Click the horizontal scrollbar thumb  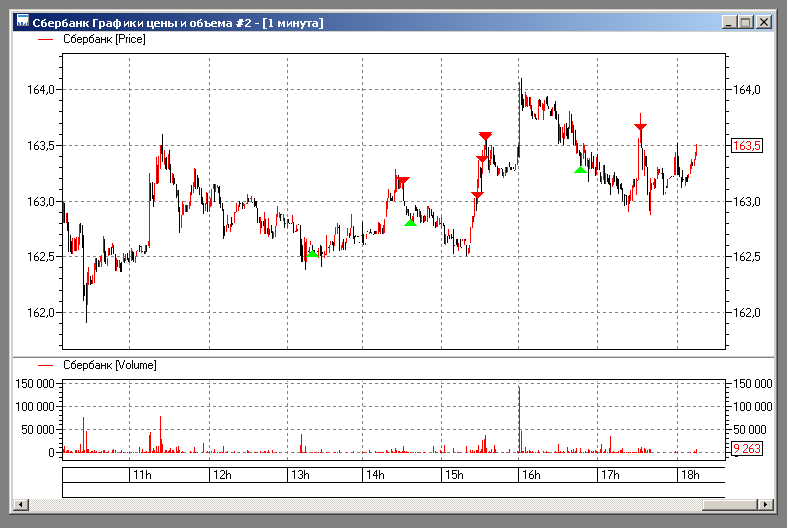pyautogui.click(x=730, y=504)
